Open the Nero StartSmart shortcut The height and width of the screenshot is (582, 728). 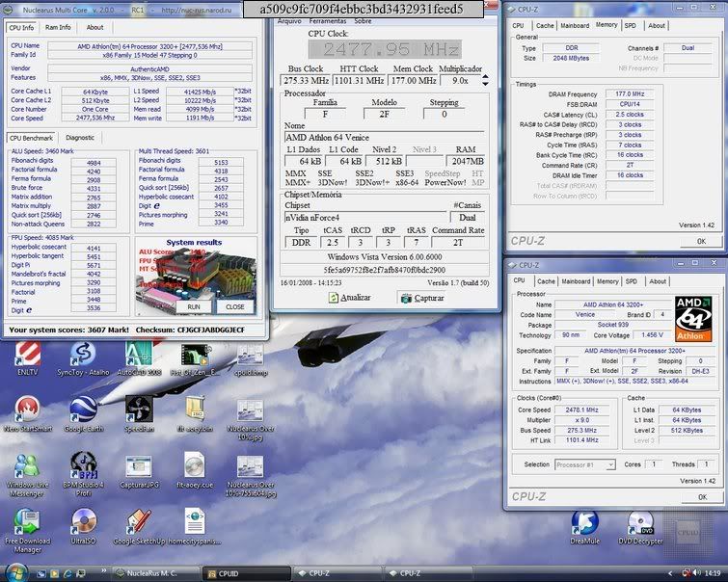tap(28, 410)
